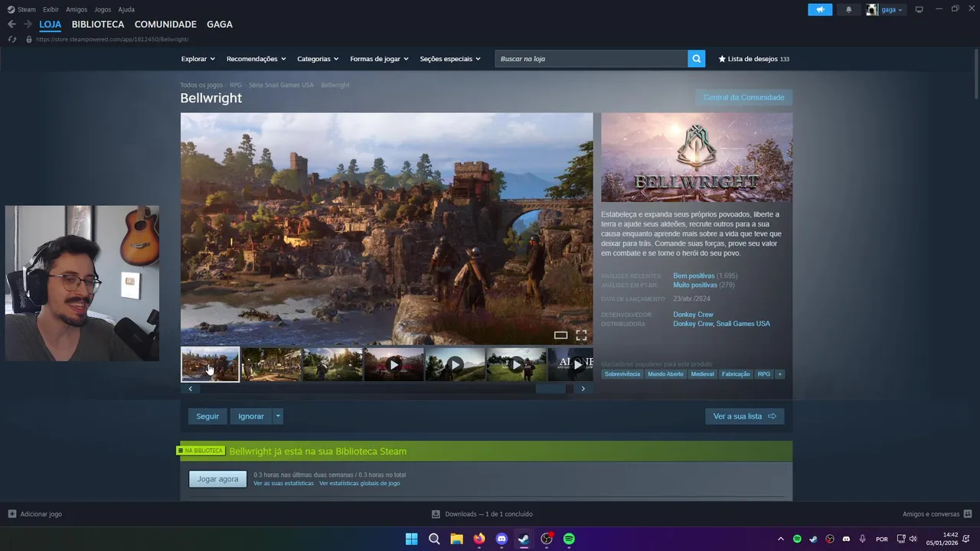This screenshot has width=980, height=551.
Task: Switch to the COMUNIDADE tab
Action: [x=165, y=24]
